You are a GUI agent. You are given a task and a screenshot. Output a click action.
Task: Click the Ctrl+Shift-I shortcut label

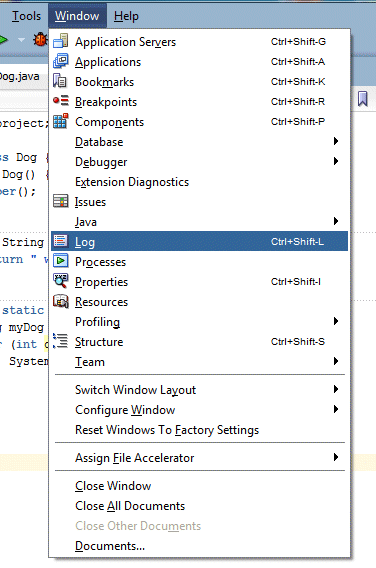click(x=296, y=281)
